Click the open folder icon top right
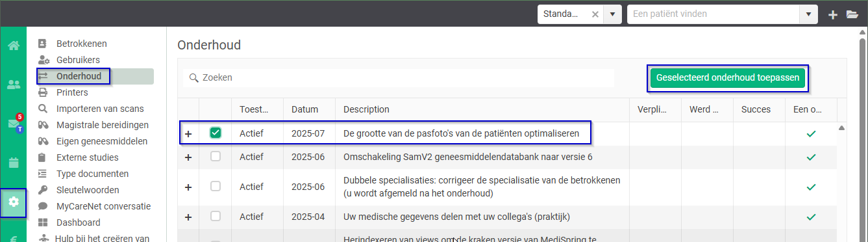 pos(852,14)
